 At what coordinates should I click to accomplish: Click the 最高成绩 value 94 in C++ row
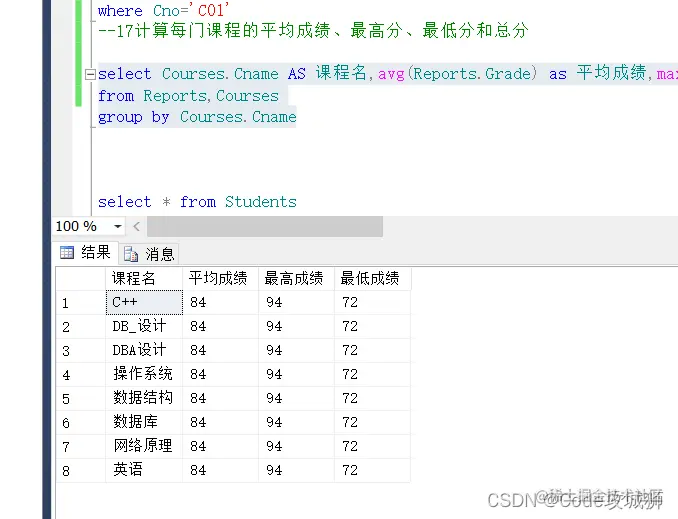296,302
